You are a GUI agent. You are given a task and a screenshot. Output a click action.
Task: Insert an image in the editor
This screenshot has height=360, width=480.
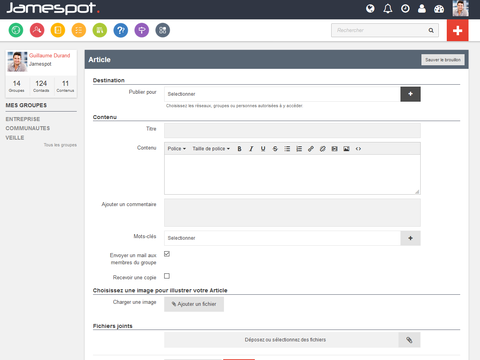click(x=346, y=149)
